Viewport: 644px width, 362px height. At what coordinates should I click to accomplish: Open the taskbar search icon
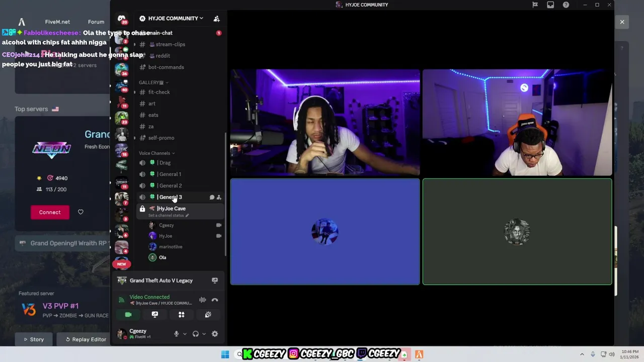[239, 354]
